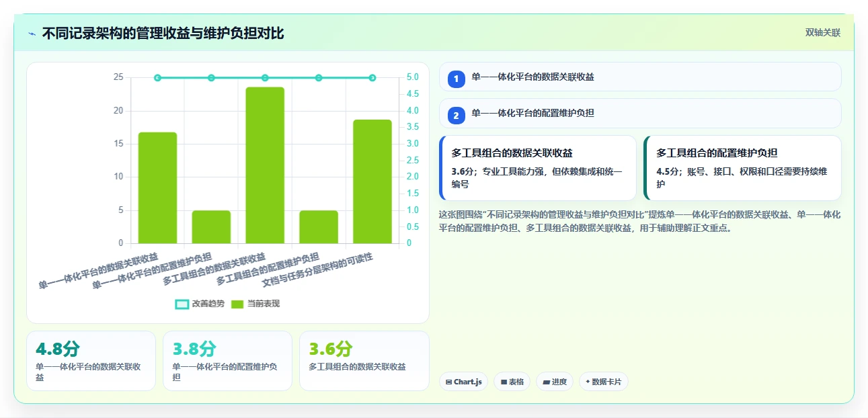Click the 改善趋势 teal legend swatch
The image size is (868, 418).
click(182, 304)
